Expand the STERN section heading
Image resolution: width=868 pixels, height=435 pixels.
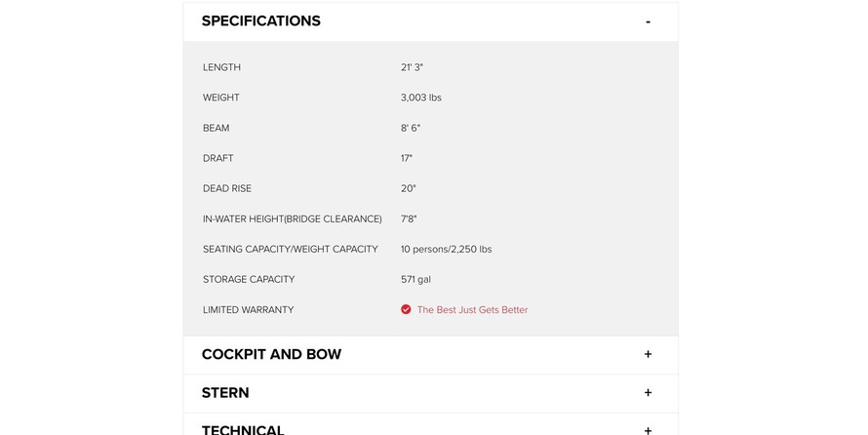pos(225,393)
